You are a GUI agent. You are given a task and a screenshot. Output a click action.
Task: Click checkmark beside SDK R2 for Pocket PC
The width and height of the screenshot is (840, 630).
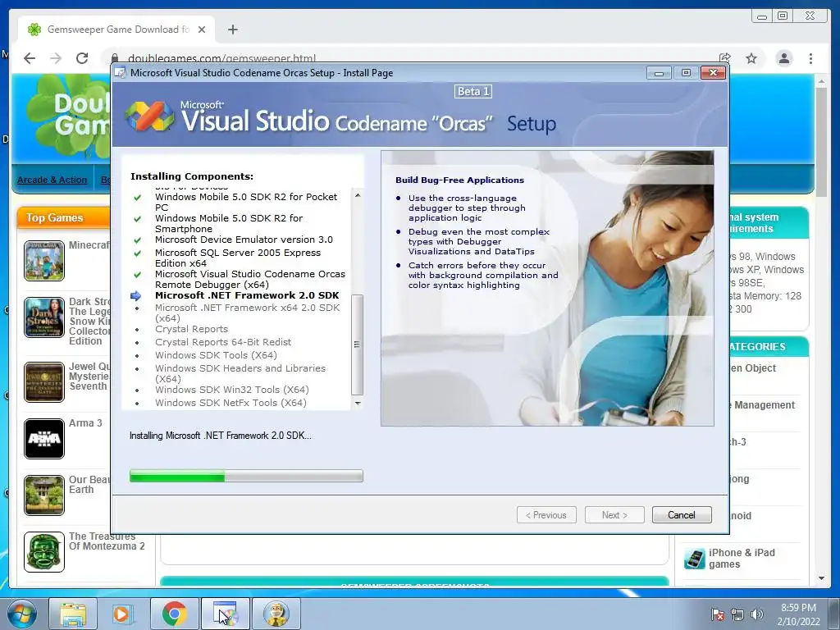[x=138, y=197]
